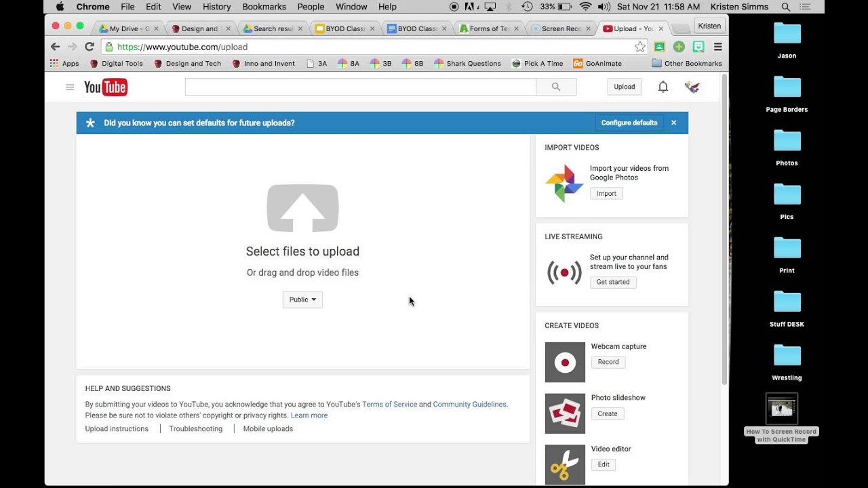
Task: Open the Other Bookmarks folder
Action: tap(686, 64)
